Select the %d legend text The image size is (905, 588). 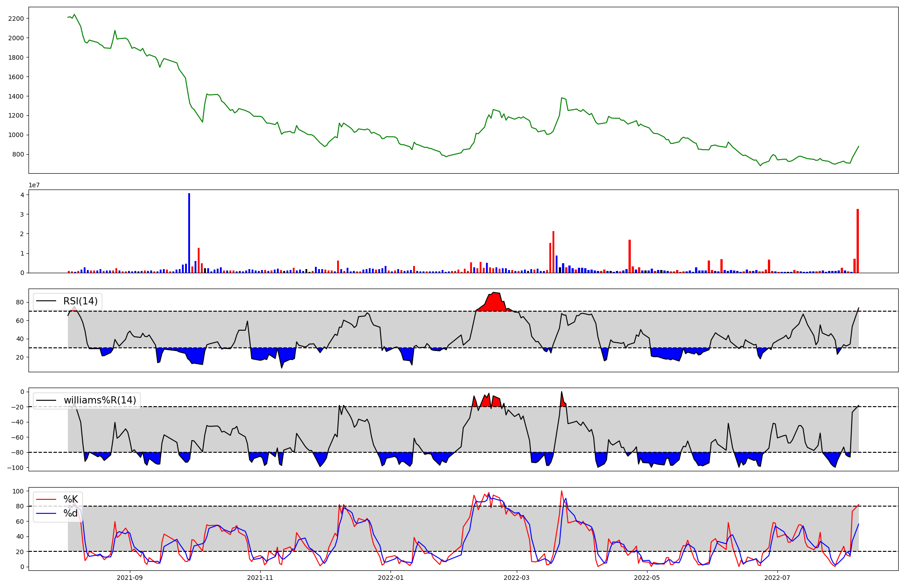[71, 513]
